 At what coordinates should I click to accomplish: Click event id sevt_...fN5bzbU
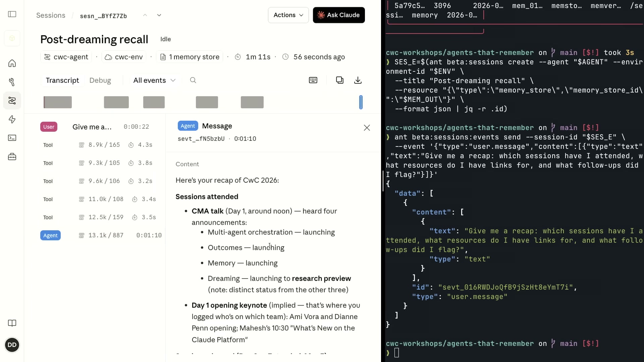click(201, 139)
